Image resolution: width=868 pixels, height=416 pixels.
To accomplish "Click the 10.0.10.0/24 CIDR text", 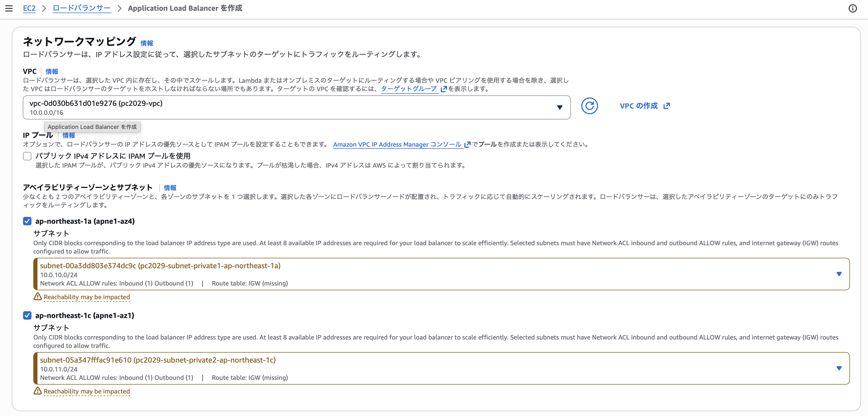I will [59, 275].
